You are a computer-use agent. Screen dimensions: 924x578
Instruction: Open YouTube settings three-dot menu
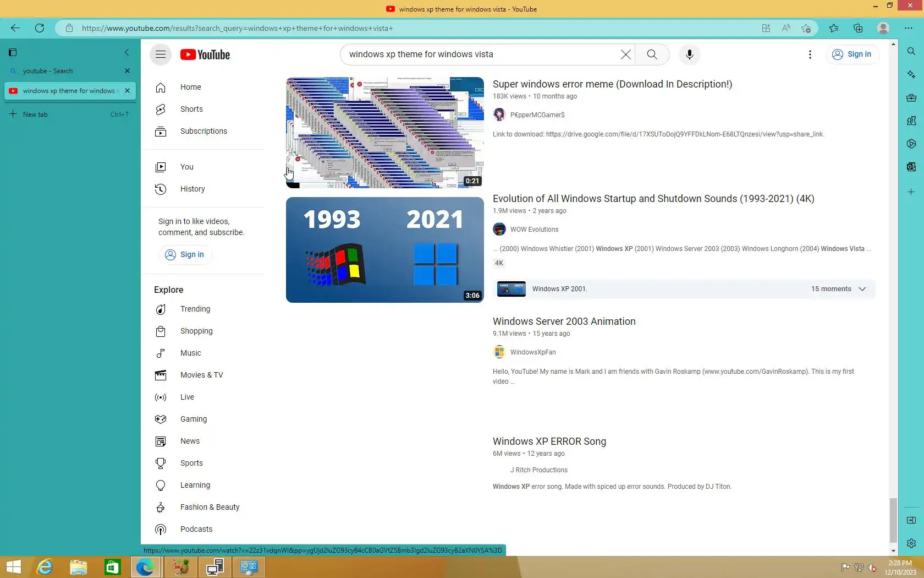click(810, 54)
